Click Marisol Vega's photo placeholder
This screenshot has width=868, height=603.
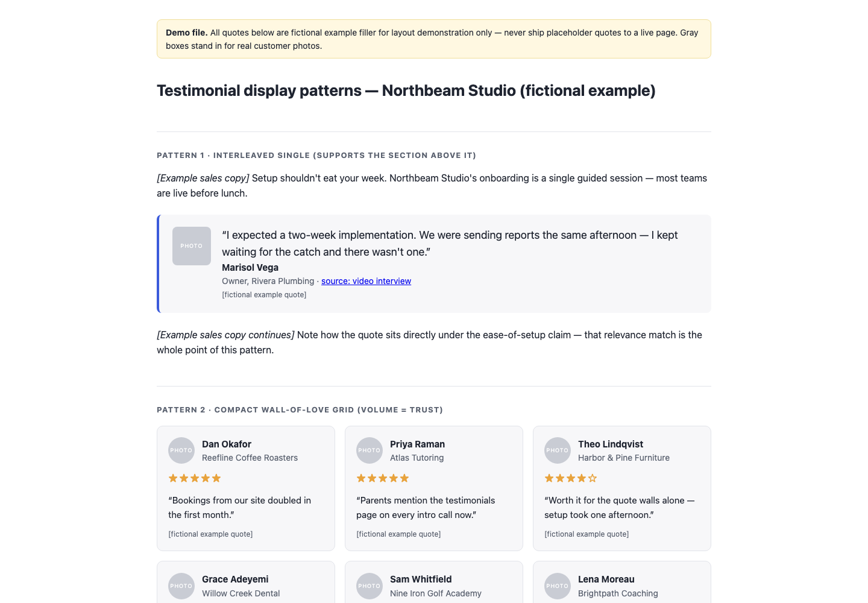[192, 246]
